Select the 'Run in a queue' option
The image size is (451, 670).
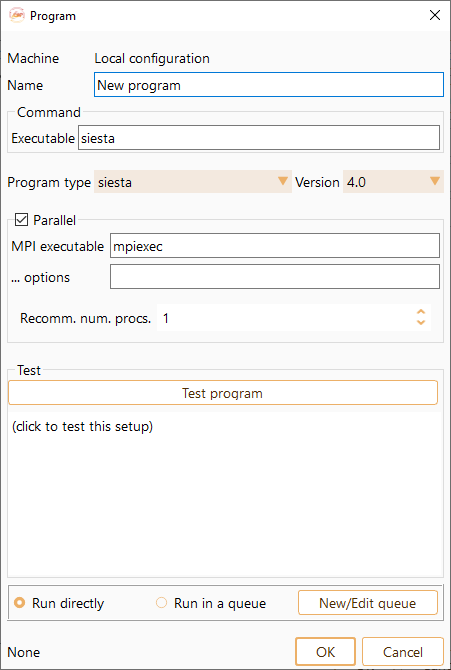211,603
